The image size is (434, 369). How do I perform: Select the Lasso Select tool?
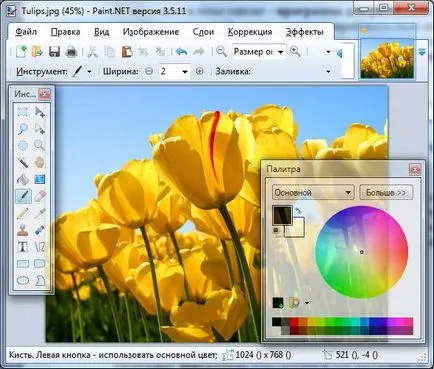23,129
